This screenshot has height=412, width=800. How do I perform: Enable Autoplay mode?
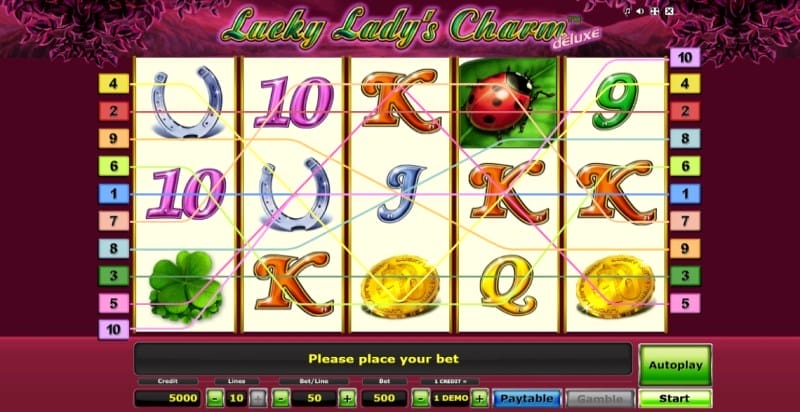point(675,365)
